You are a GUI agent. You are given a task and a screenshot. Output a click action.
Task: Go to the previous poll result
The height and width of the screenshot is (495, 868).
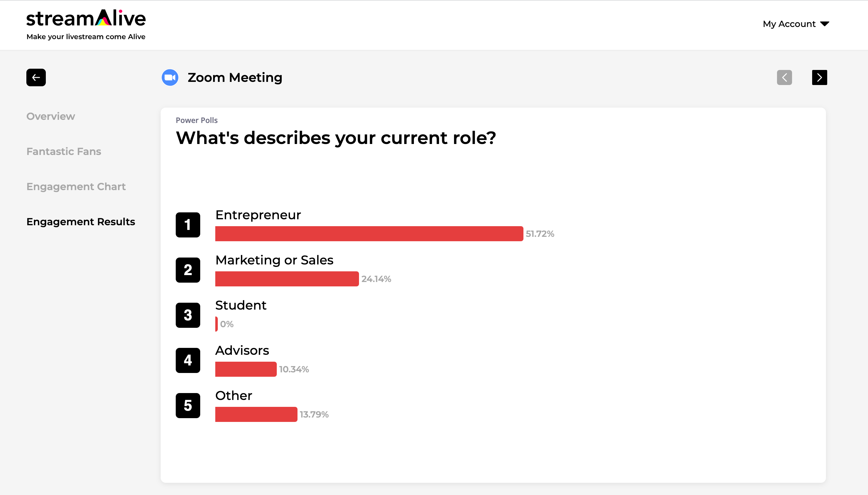(784, 77)
